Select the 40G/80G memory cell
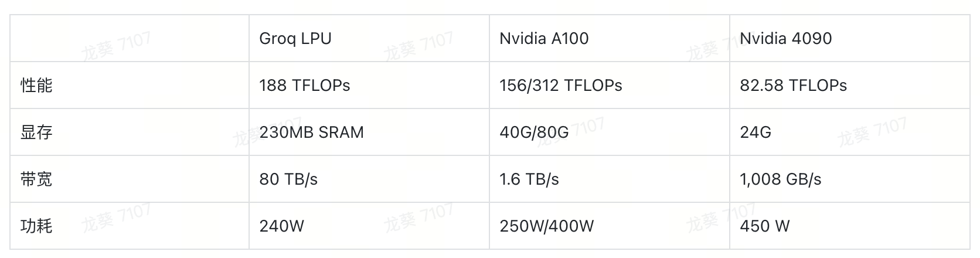 point(610,132)
